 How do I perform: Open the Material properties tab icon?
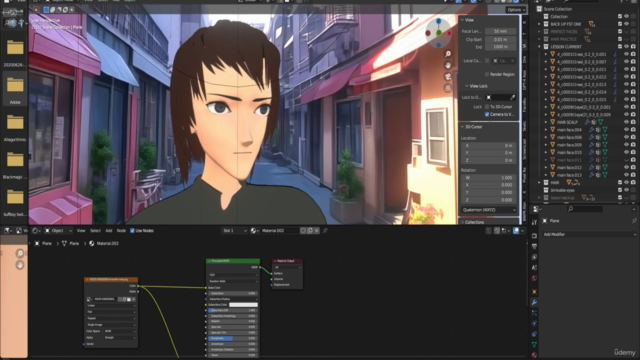pos(534,355)
